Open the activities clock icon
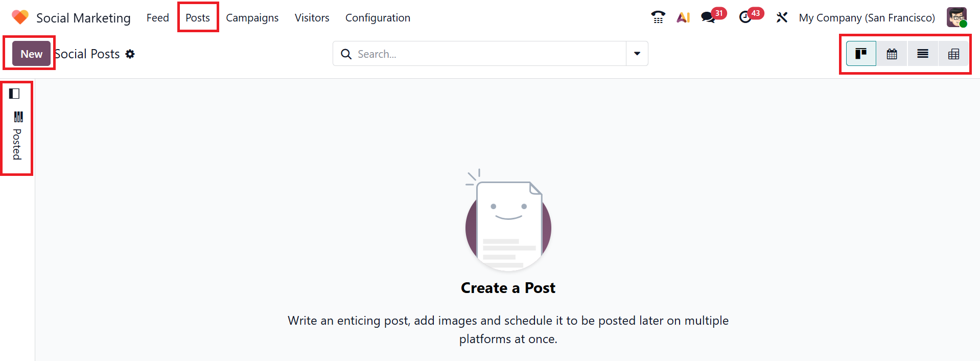 [745, 17]
